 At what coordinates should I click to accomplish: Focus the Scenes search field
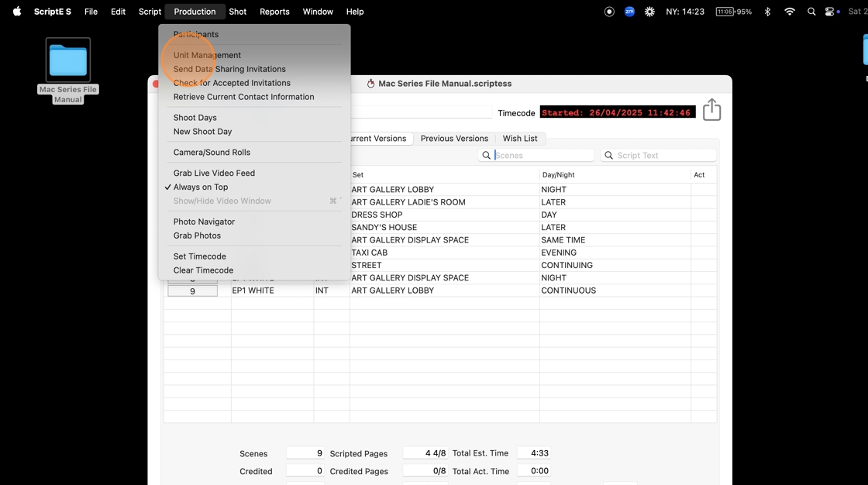(x=536, y=156)
